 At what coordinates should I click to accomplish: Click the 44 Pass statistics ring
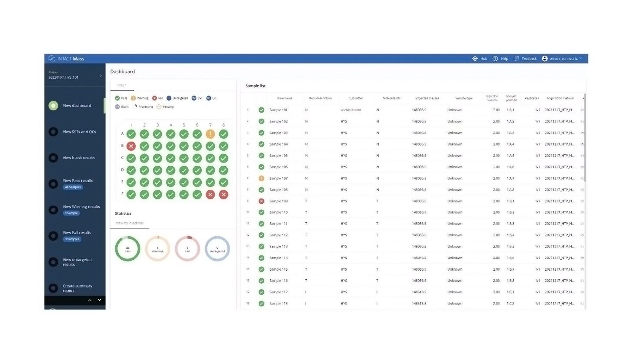pos(128,249)
